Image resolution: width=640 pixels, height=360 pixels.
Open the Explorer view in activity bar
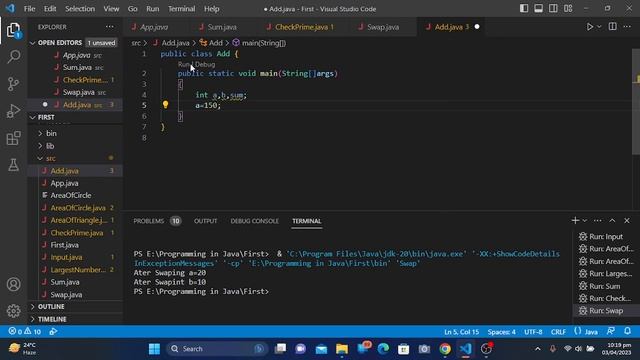tap(13, 30)
